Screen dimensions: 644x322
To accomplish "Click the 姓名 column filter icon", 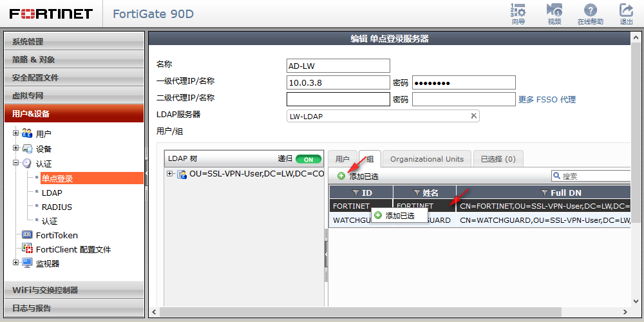I will [417, 193].
